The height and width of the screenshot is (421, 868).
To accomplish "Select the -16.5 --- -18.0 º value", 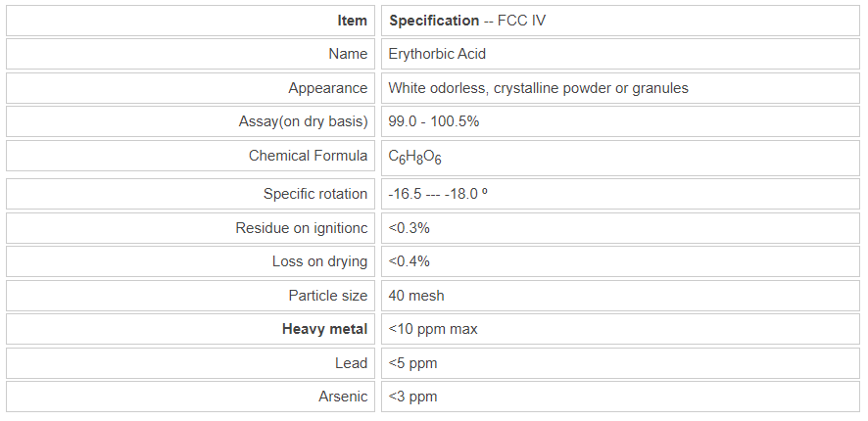I will pyautogui.click(x=438, y=194).
